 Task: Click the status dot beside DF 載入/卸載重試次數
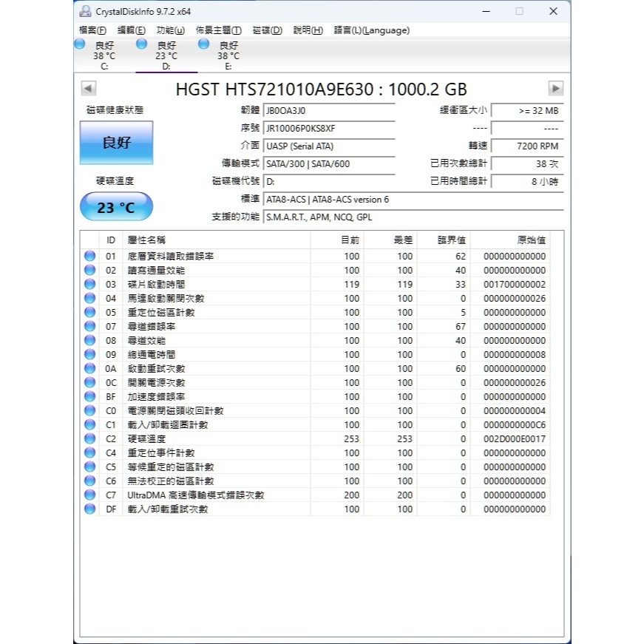[89, 509]
